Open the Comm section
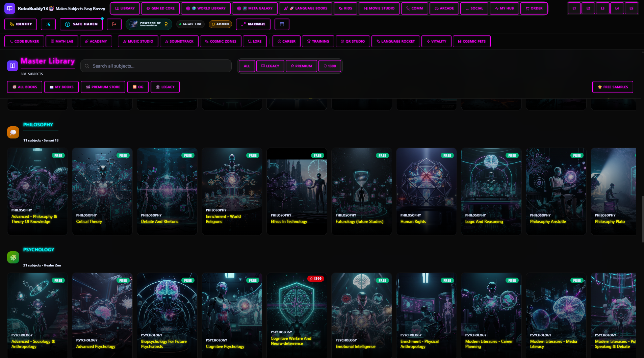Image resolution: width=644 pixels, height=358 pixels. tap(415, 8)
